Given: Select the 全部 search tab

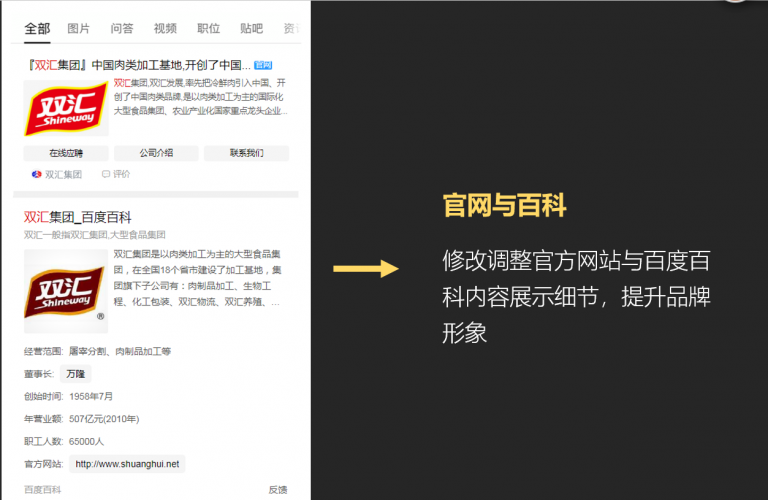Looking at the screenshot, I should click(37, 28).
